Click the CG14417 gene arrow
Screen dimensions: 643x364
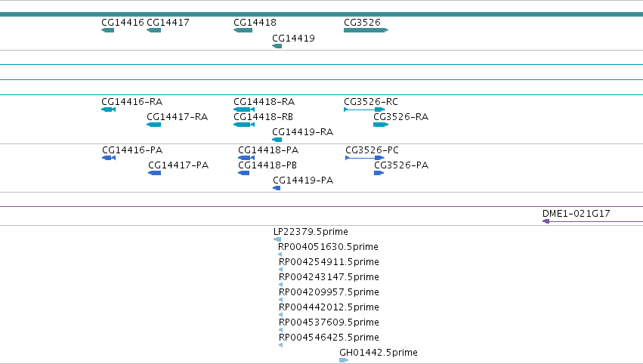pyautogui.click(x=154, y=30)
